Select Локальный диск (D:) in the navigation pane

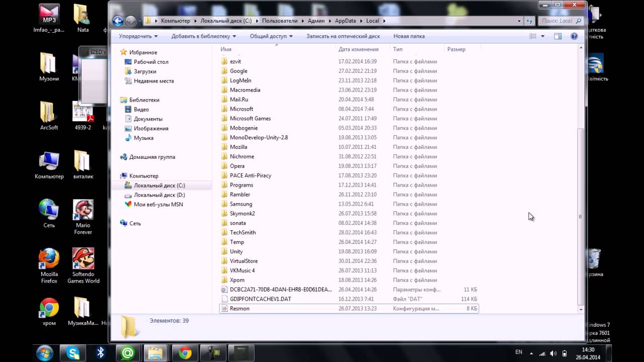click(x=159, y=195)
